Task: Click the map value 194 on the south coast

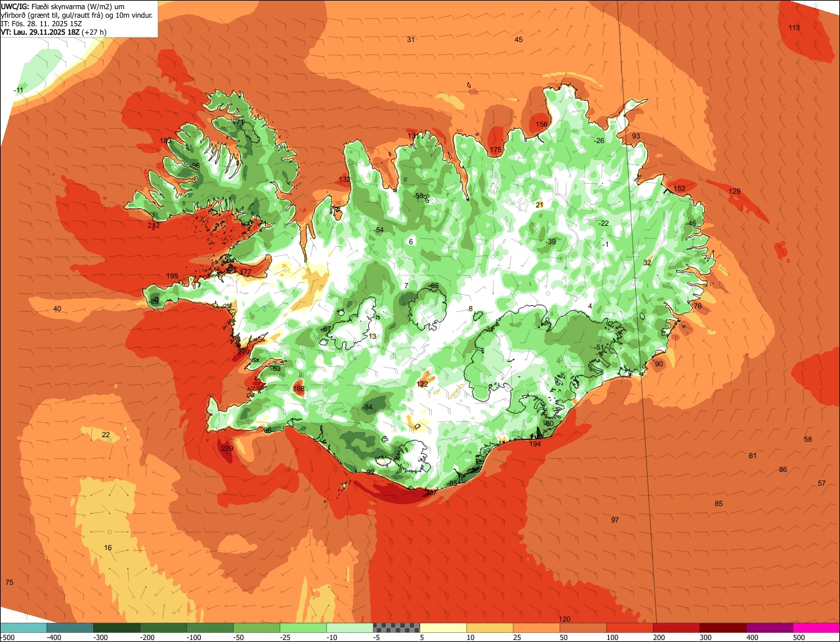Action: 535,444
